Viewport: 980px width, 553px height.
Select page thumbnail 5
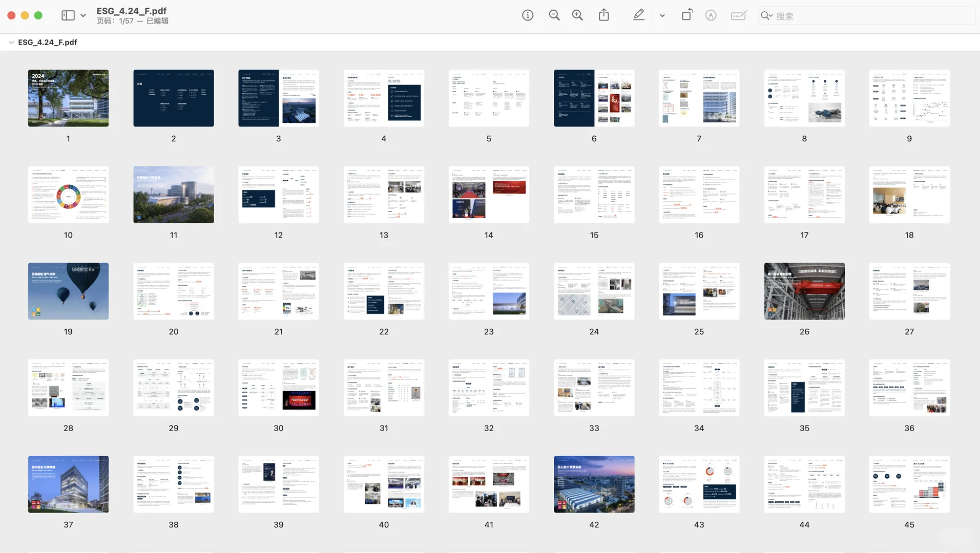(489, 98)
